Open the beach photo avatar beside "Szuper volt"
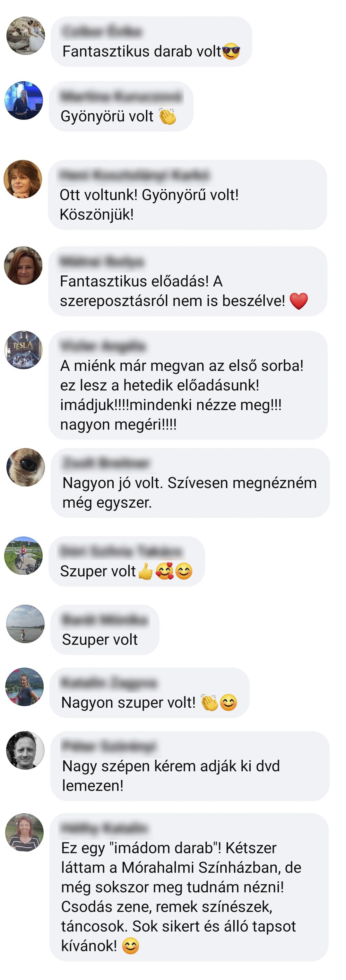 coord(25,624)
